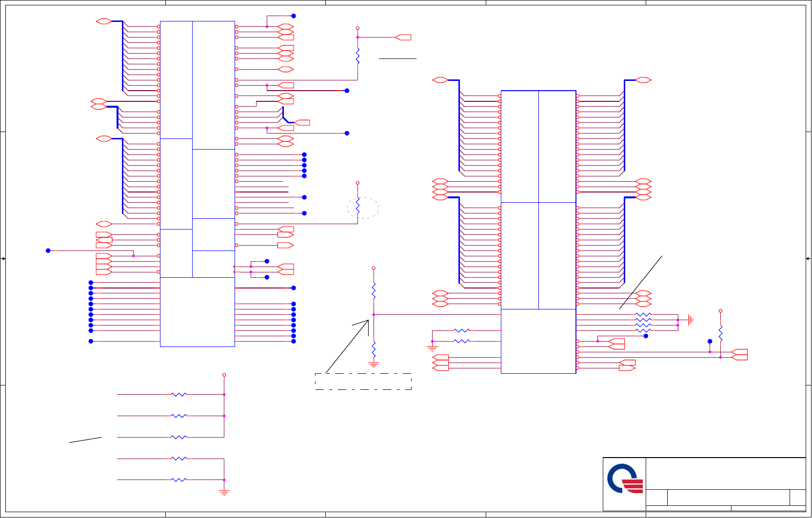Click the lone test point at the far left
The width and height of the screenshot is (812, 518).
click(x=48, y=251)
